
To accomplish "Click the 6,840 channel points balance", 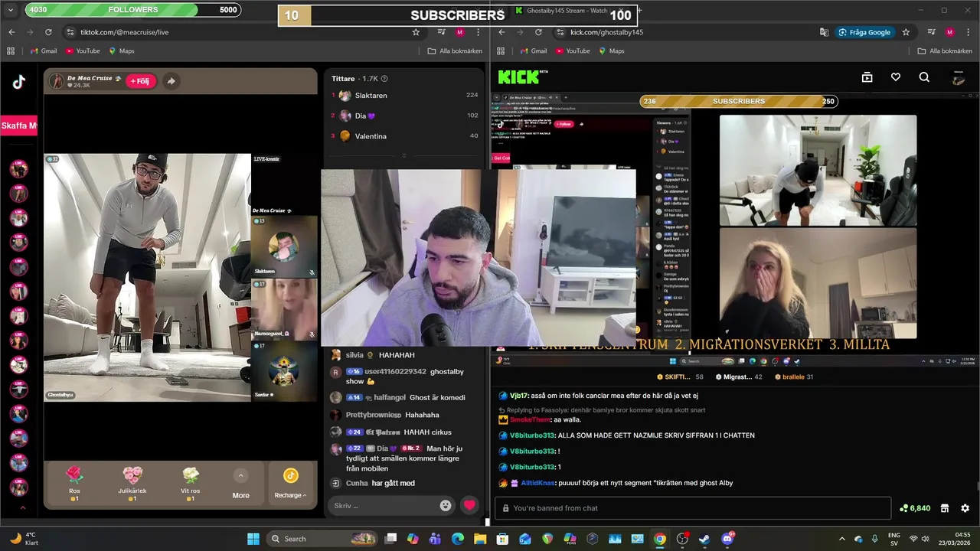I will (915, 508).
